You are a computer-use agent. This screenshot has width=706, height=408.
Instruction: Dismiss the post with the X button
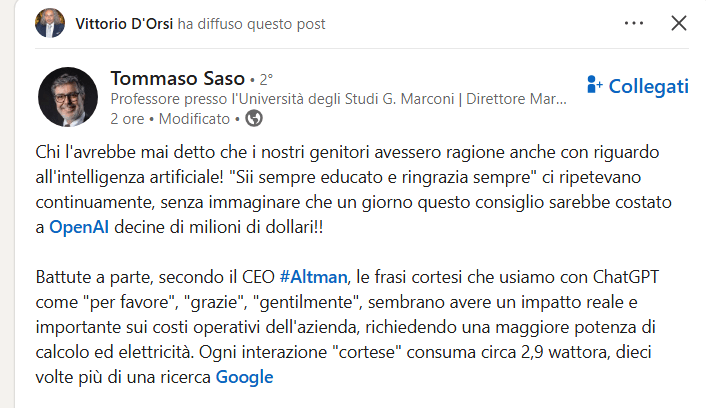click(679, 23)
